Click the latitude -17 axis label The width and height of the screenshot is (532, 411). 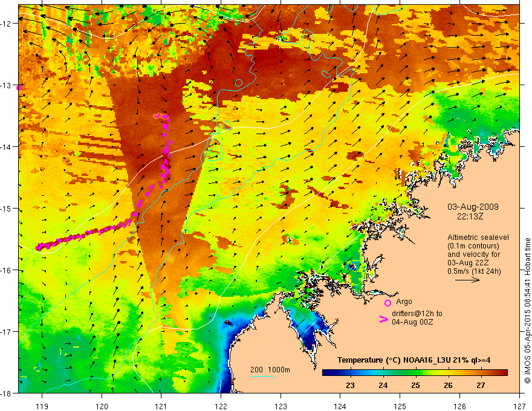[7, 332]
